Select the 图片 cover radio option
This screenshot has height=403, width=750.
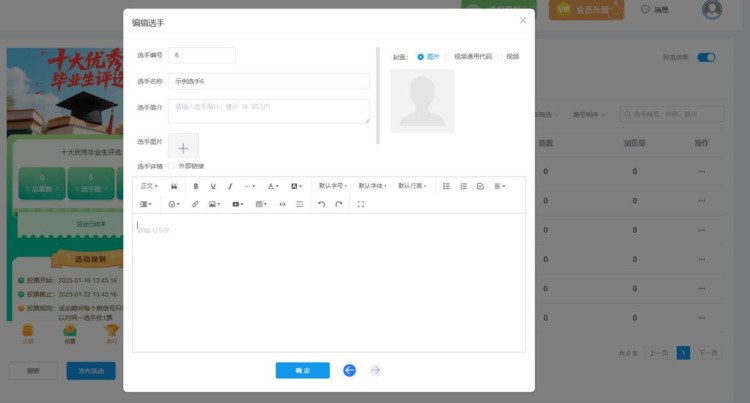point(421,57)
